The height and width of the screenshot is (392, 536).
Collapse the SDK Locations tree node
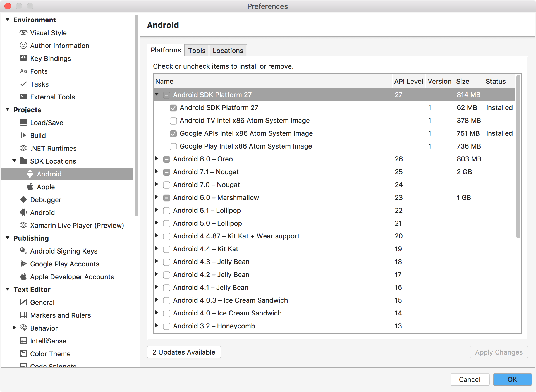(x=14, y=161)
